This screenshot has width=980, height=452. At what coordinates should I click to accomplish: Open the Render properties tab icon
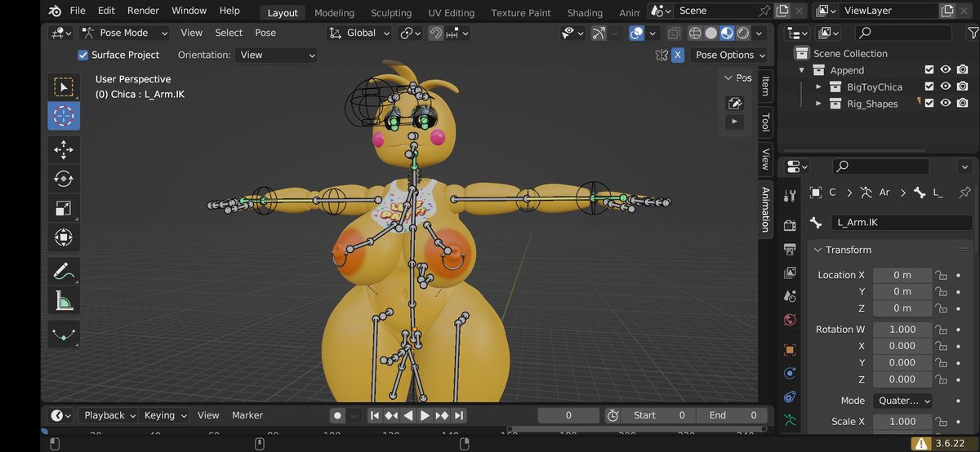tap(789, 224)
